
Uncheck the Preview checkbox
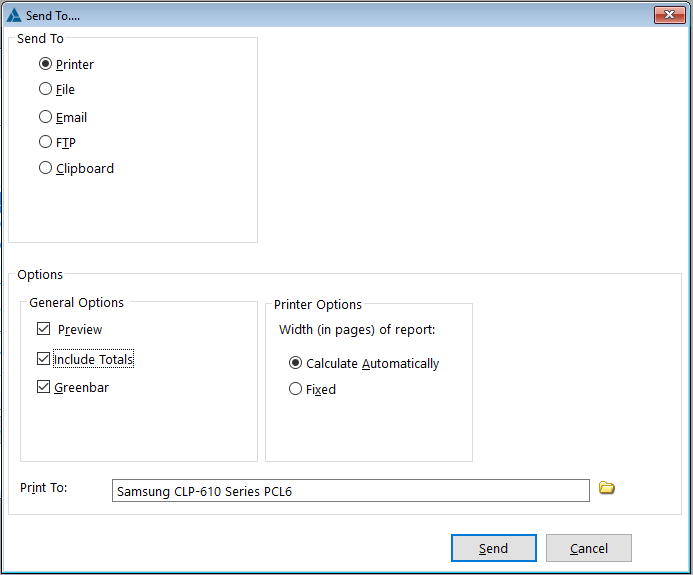43,329
